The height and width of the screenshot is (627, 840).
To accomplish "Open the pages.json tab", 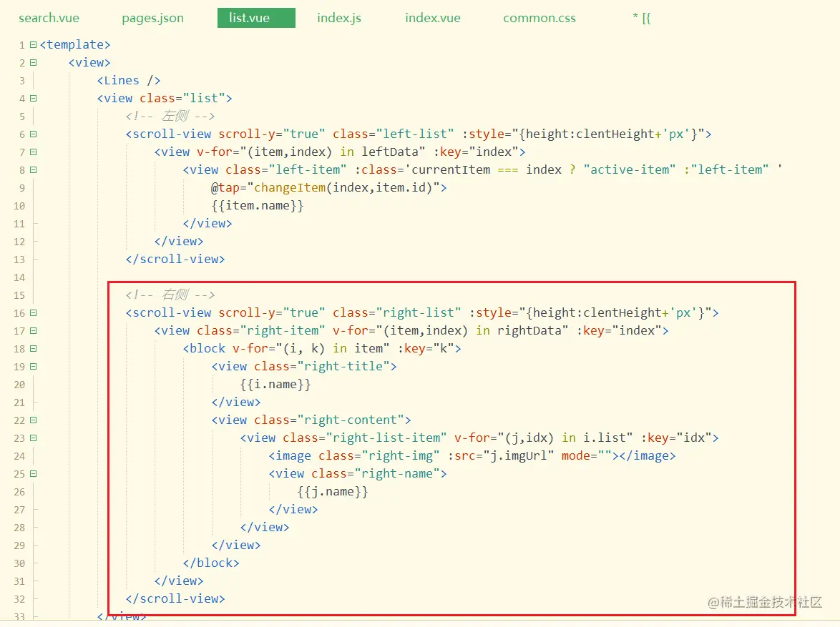I will pyautogui.click(x=152, y=18).
